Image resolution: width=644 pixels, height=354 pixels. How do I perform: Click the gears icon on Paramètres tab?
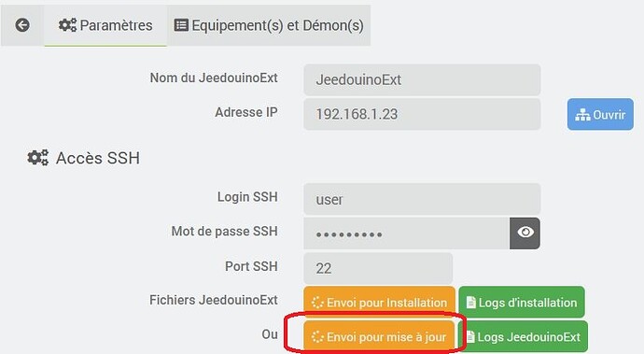point(67,25)
